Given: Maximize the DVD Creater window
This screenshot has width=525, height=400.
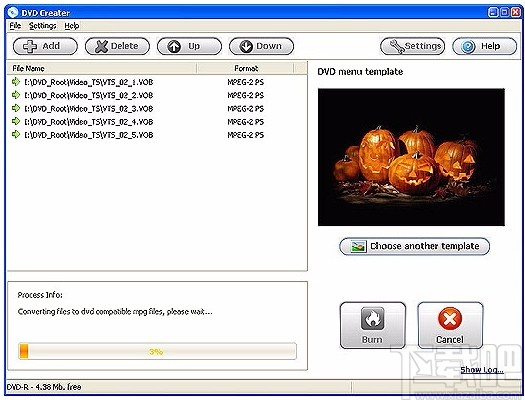Looking at the screenshot, I should (x=504, y=13).
